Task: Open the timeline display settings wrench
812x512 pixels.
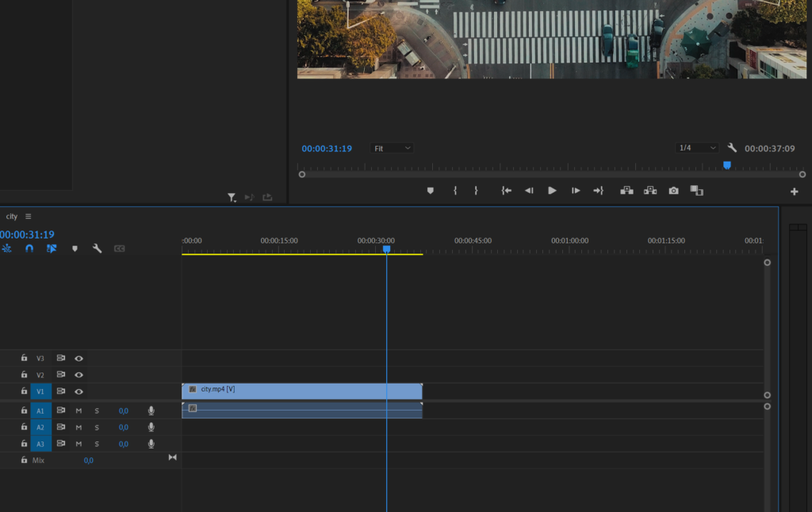Action: pyautogui.click(x=97, y=249)
